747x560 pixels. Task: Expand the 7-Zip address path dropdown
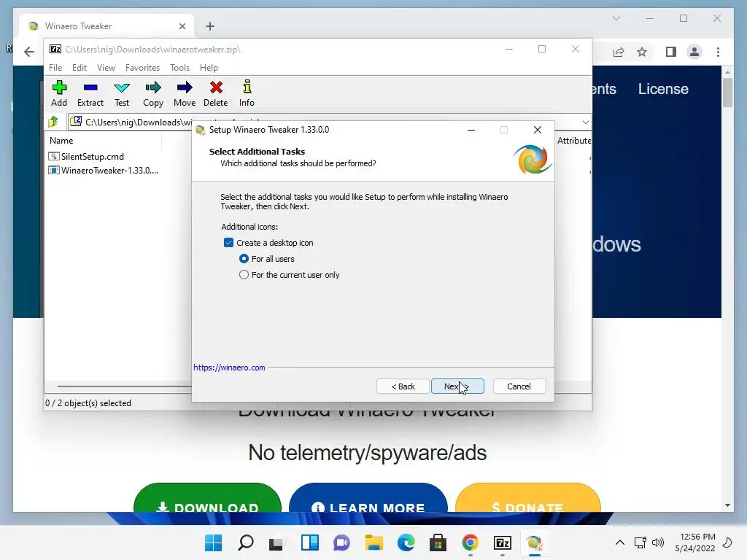[586, 122]
